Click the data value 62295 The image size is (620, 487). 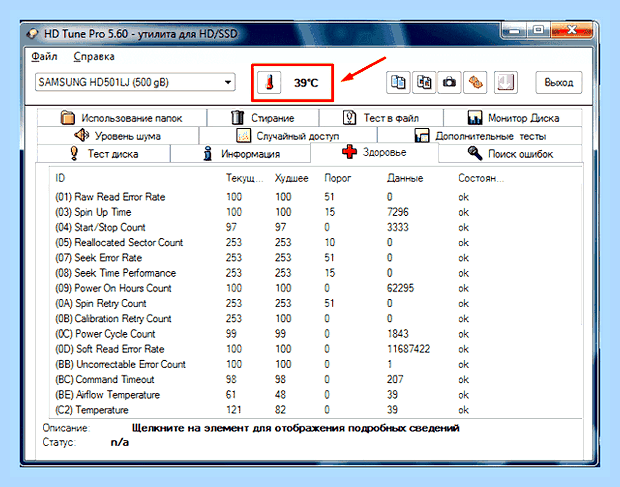click(x=400, y=288)
